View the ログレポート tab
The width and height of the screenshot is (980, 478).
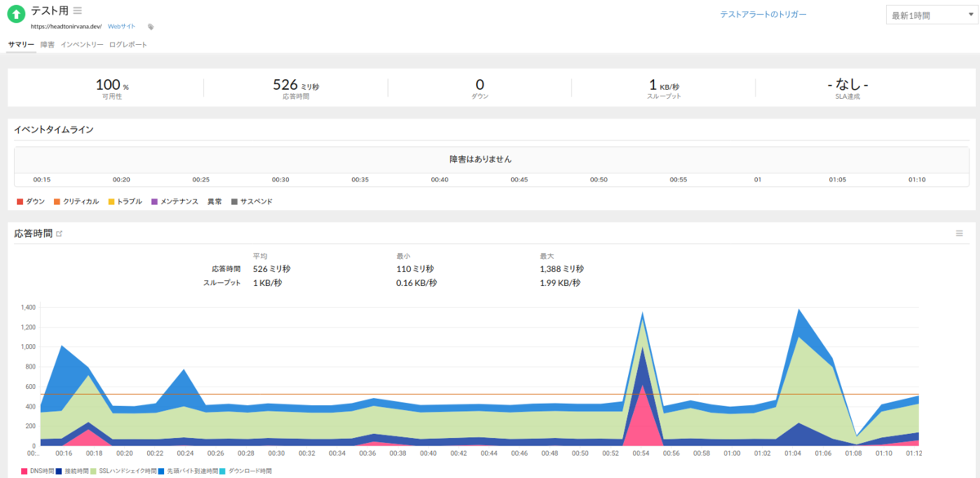[x=127, y=44]
